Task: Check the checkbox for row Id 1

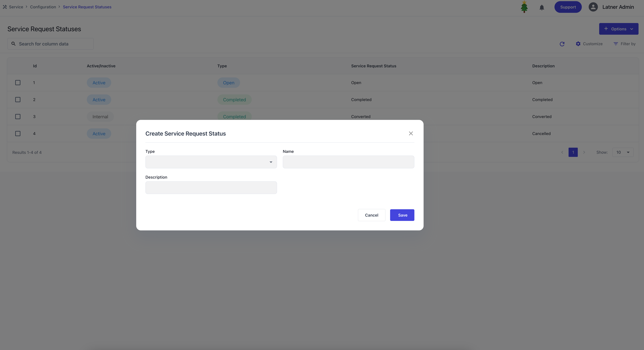Action: (x=18, y=83)
